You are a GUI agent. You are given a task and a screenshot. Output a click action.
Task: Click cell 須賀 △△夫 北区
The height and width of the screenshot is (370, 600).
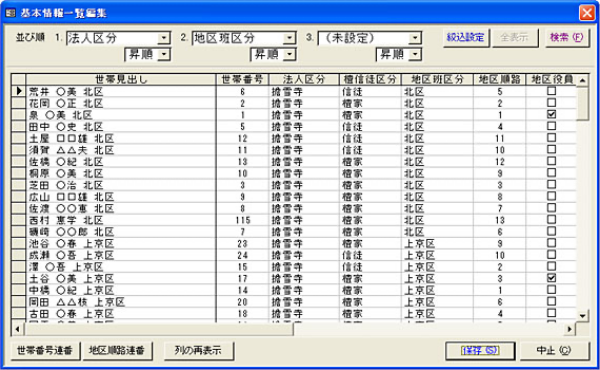click(x=121, y=150)
